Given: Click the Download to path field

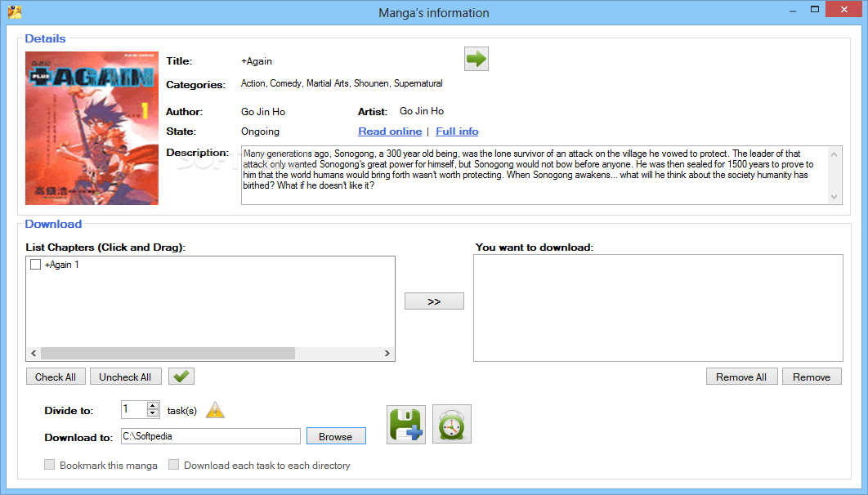Looking at the screenshot, I should point(210,436).
